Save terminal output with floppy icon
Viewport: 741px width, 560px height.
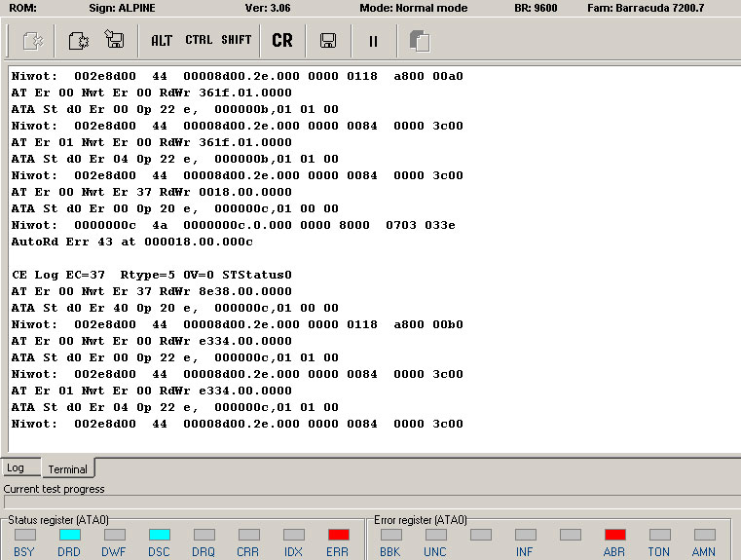pos(328,41)
